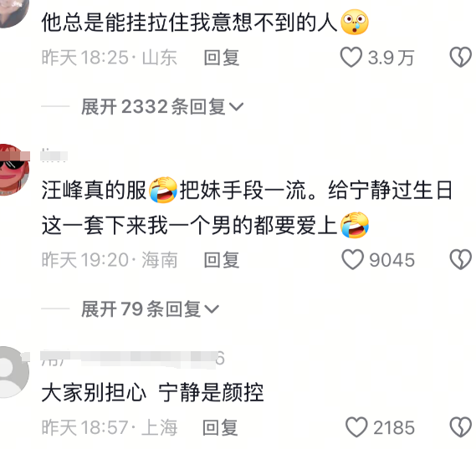Tap chevron beside 展开 2332 条回复
Image resolution: width=476 pixels, height=449 pixels.
click(236, 107)
